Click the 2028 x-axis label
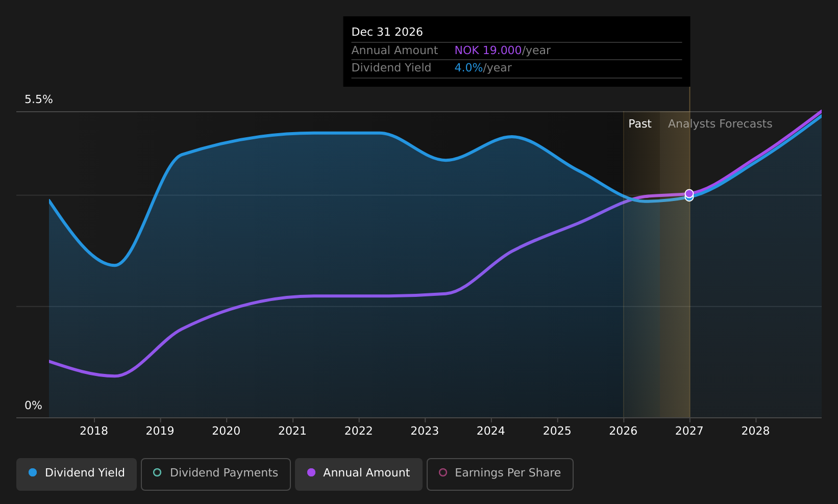The width and height of the screenshot is (838, 504). pyautogui.click(x=755, y=431)
